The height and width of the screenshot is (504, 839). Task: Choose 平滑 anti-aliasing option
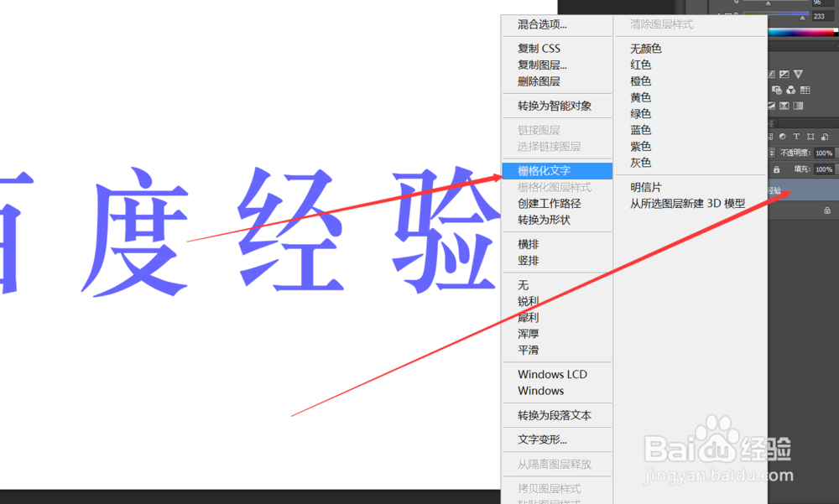[x=528, y=350]
